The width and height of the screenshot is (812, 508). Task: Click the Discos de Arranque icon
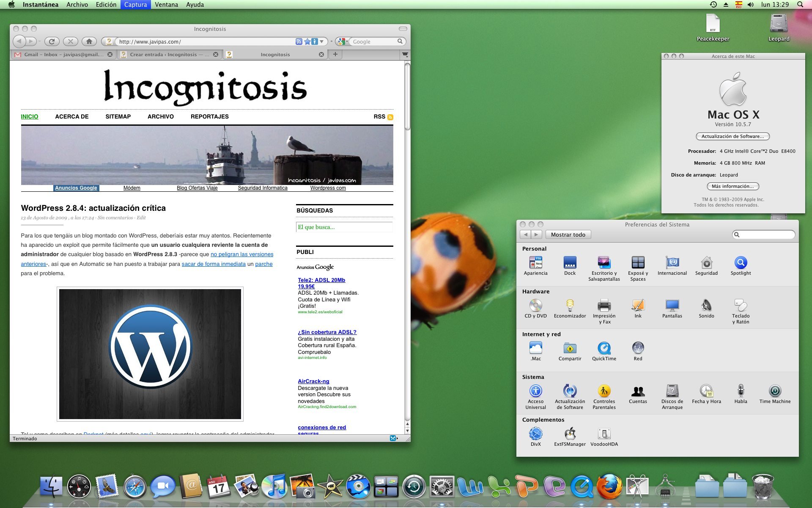672,391
